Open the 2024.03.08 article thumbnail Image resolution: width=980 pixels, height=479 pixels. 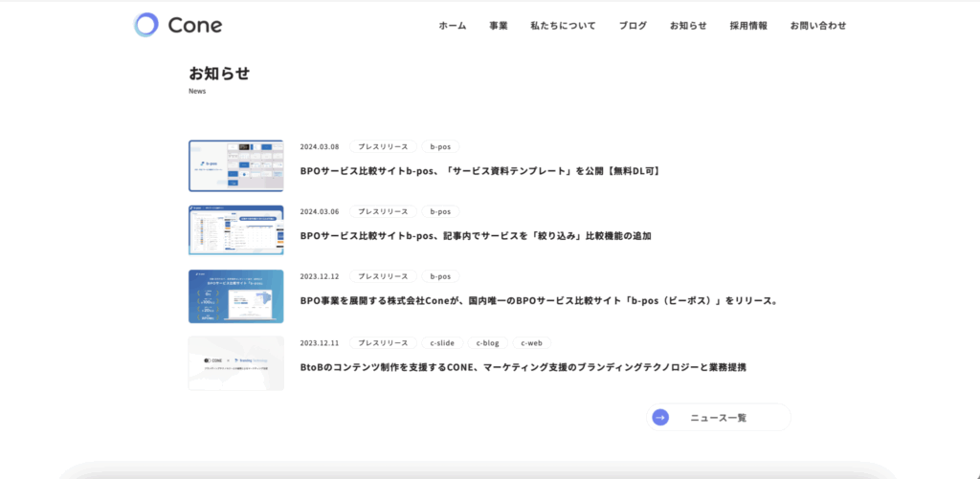[x=235, y=165]
